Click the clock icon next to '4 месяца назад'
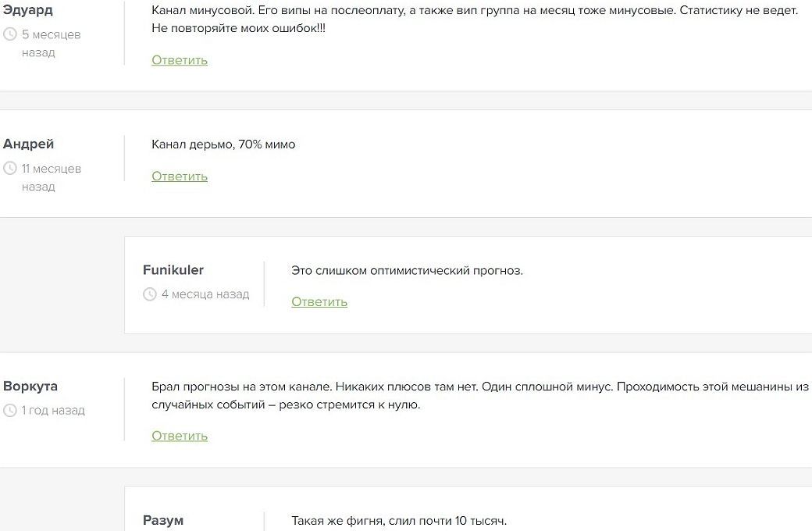The height and width of the screenshot is (531, 812). point(150,294)
